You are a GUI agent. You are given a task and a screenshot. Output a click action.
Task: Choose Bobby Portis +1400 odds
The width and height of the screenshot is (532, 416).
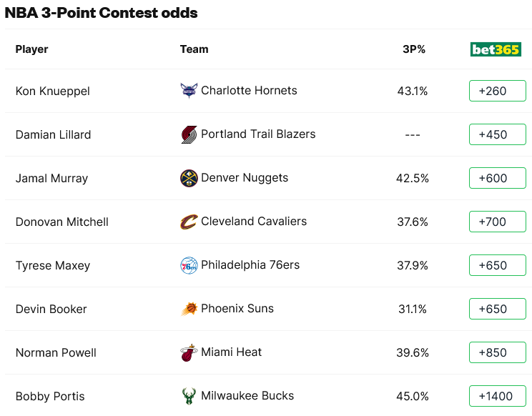coord(497,396)
